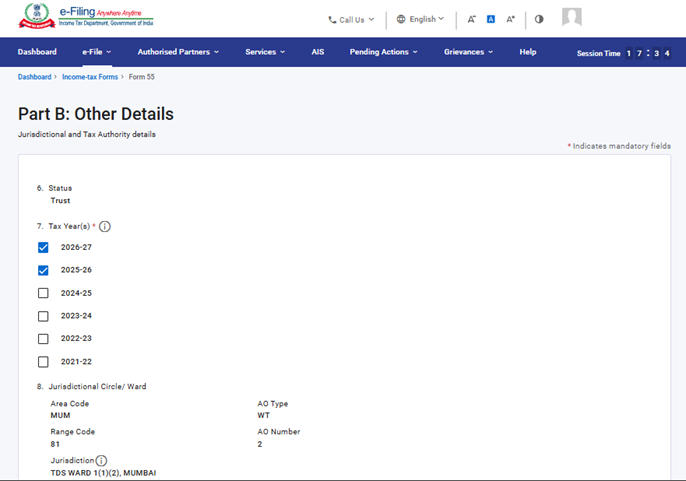Open the AIS menu item
Screen dimensions: 686x481
(x=317, y=52)
